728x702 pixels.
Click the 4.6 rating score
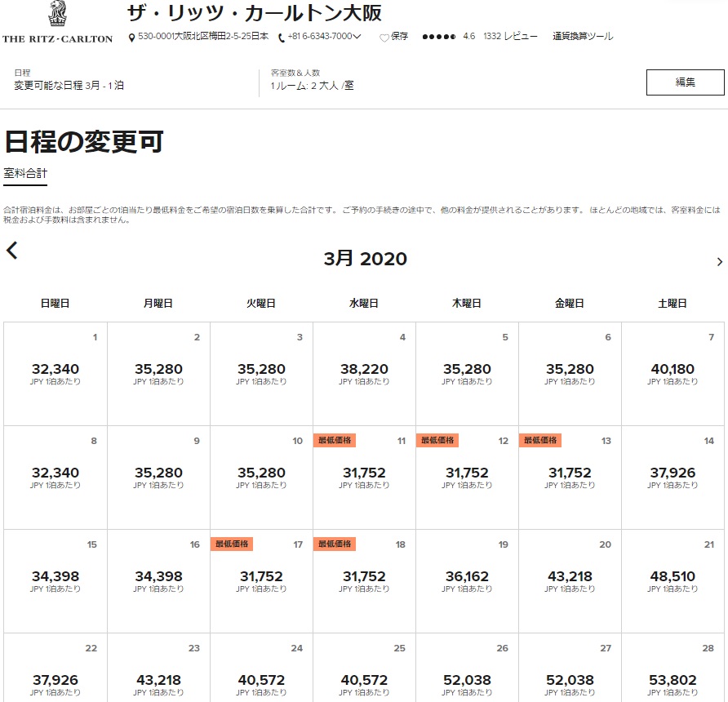[x=469, y=36]
